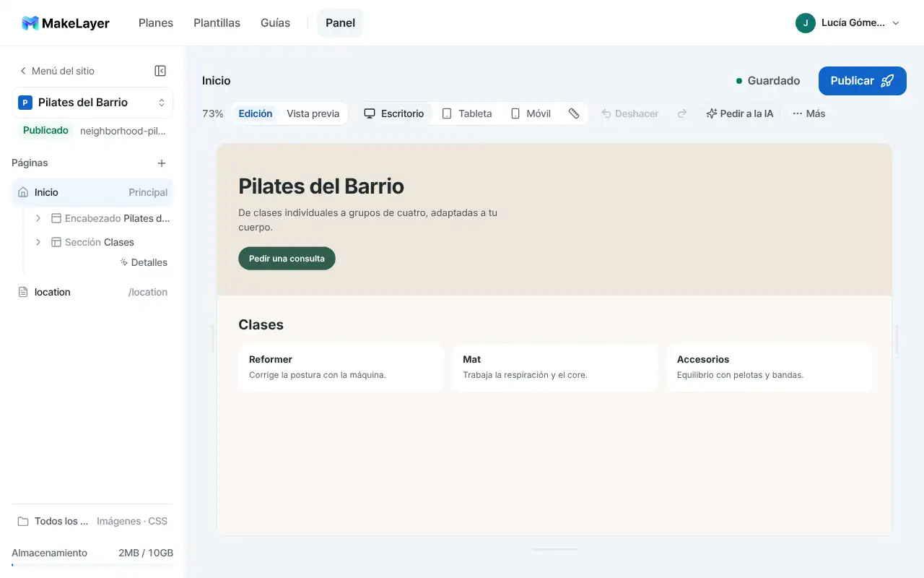This screenshot has width=924, height=578.
Task: Open Pedir a la IA assistant
Action: [740, 113]
